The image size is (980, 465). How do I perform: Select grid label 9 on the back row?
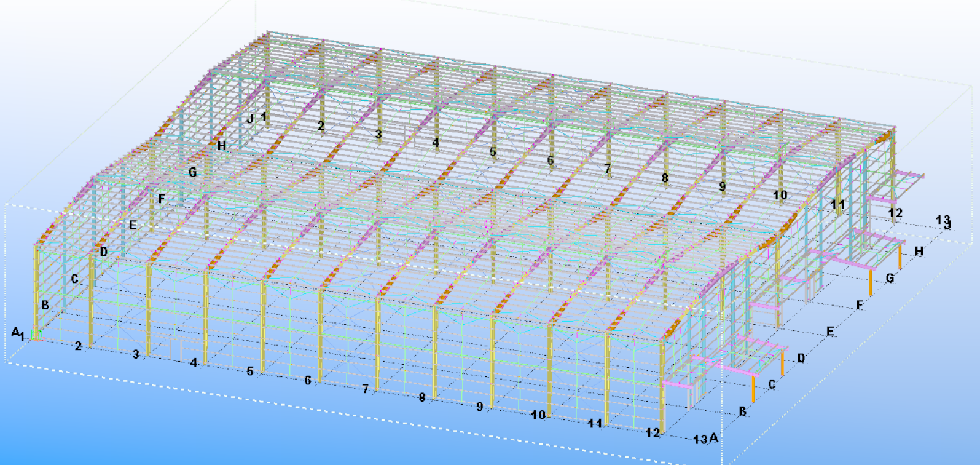tap(722, 186)
